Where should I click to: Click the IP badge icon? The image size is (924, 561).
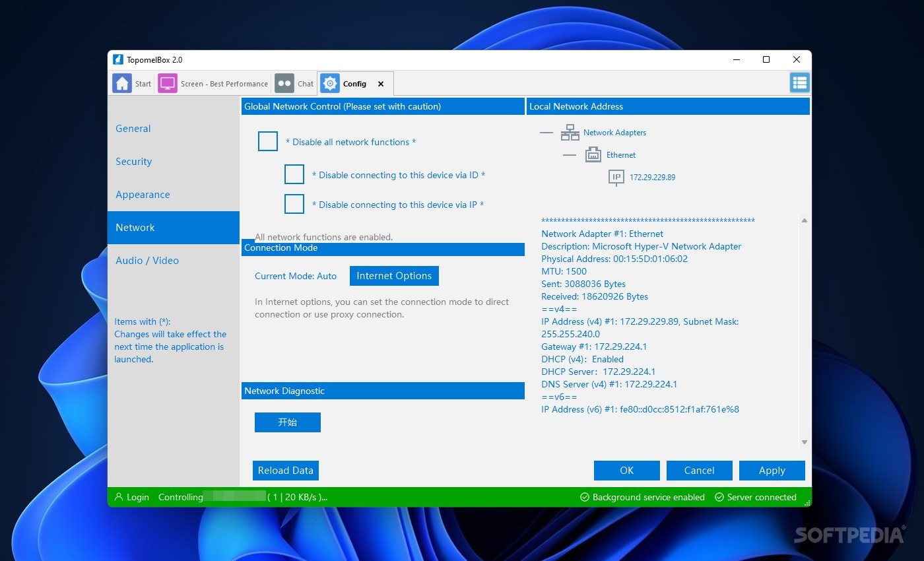pos(616,178)
